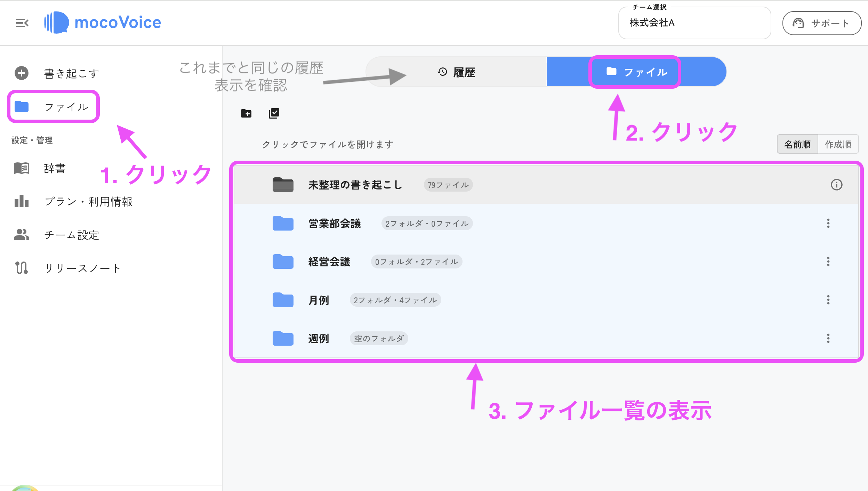868x491 pixels.
Task: Click the multi-select checkbox icon
Action: point(274,113)
